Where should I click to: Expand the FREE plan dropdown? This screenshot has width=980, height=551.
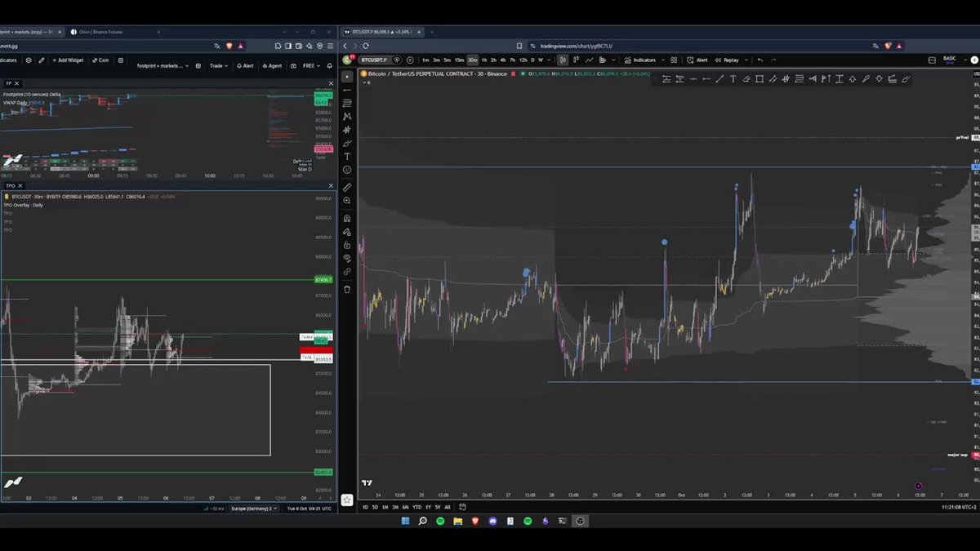click(x=311, y=65)
